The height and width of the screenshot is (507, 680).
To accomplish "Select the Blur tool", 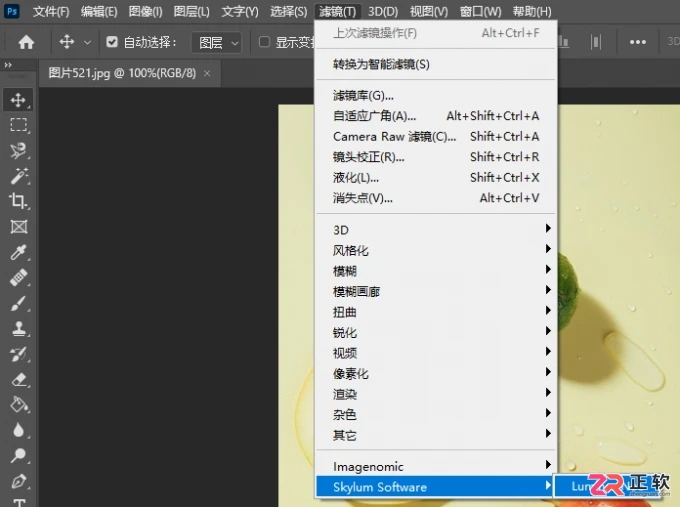I will (x=18, y=430).
